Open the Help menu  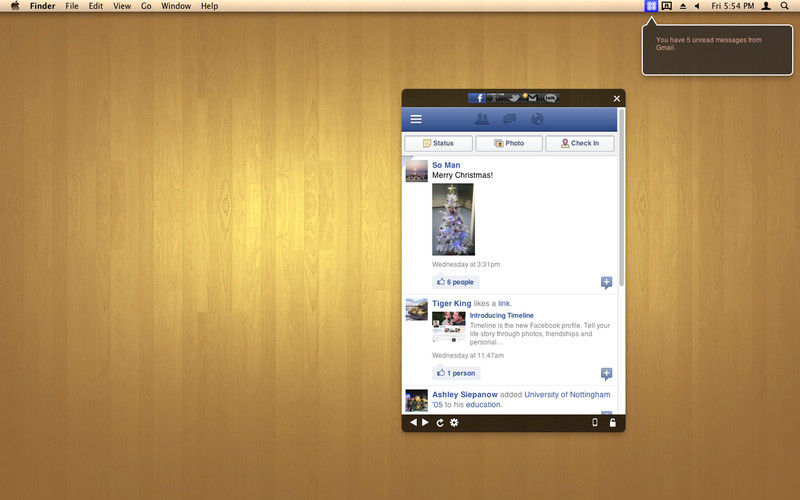pyautogui.click(x=210, y=6)
